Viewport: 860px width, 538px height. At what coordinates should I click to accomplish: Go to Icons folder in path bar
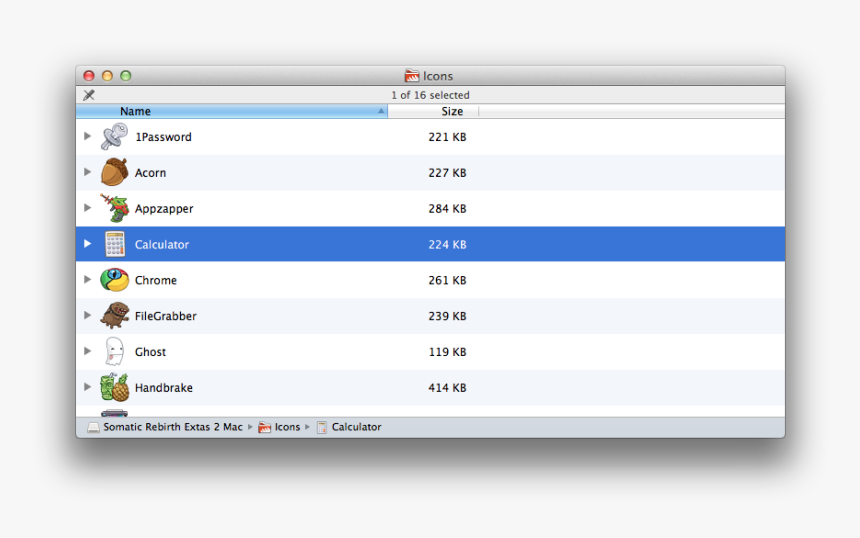click(287, 427)
